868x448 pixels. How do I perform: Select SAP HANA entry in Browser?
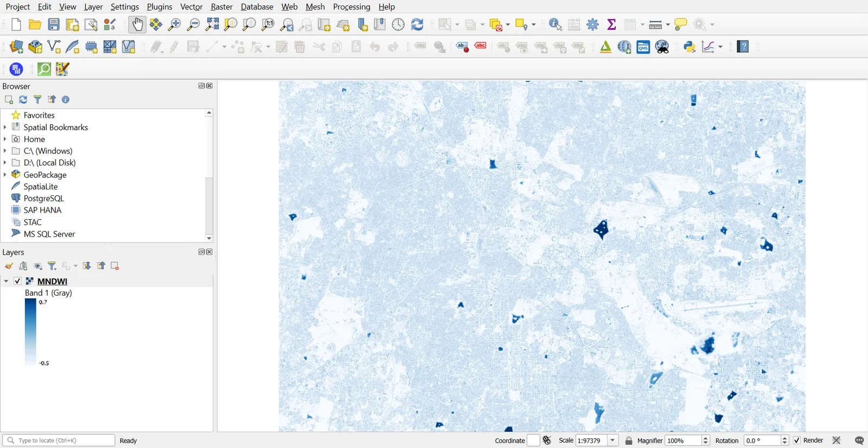click(42, 210)
